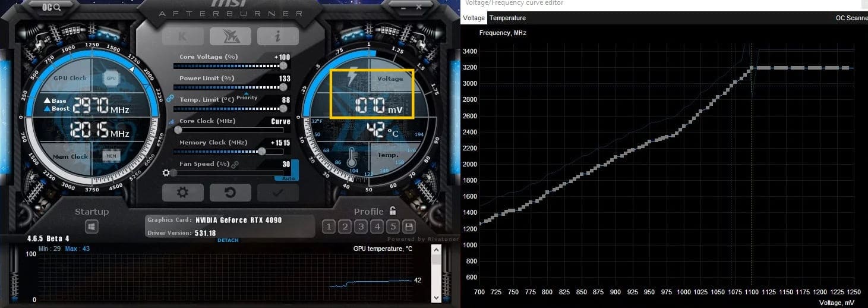Click the OC Scanner button in curve editor
868x308 pixels.
[x=851, y=18]
